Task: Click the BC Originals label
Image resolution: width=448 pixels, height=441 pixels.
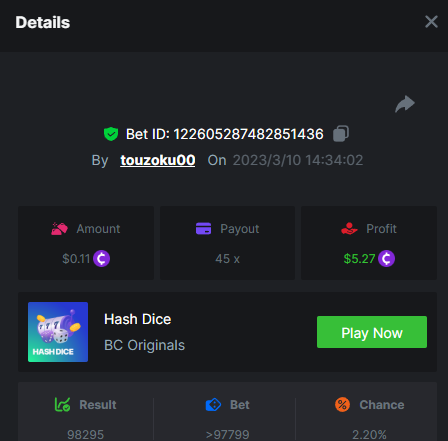Action: [x=144, y=345]
